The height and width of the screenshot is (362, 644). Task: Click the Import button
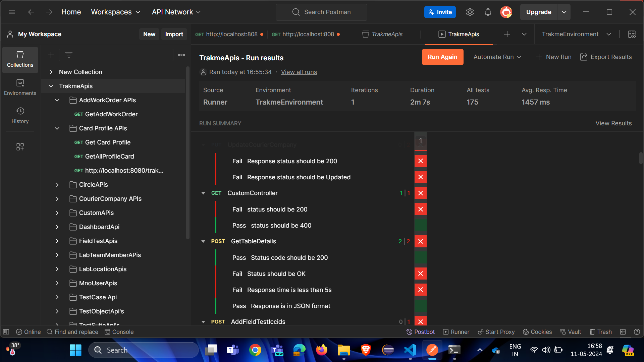(174, 34)
